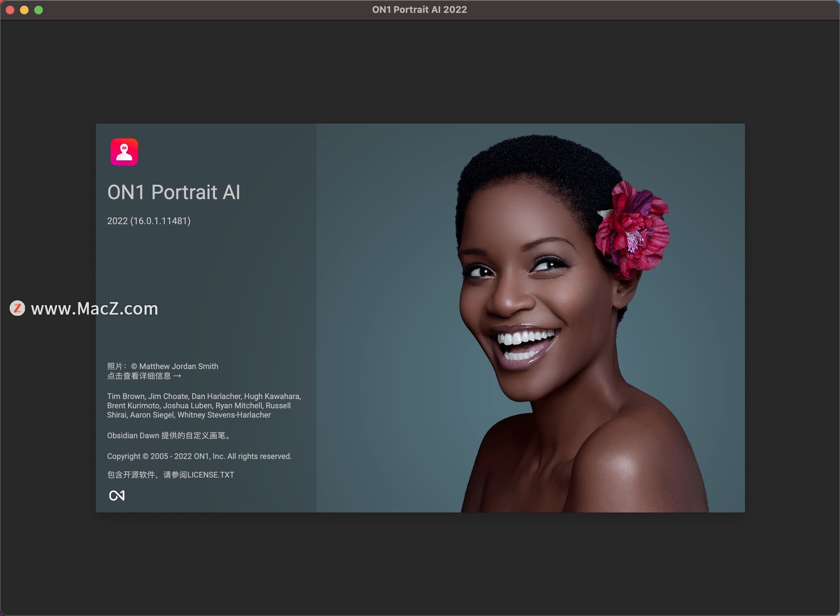Click the window title 'ON1 Portrait AI 2022'

tap(420, 10)
